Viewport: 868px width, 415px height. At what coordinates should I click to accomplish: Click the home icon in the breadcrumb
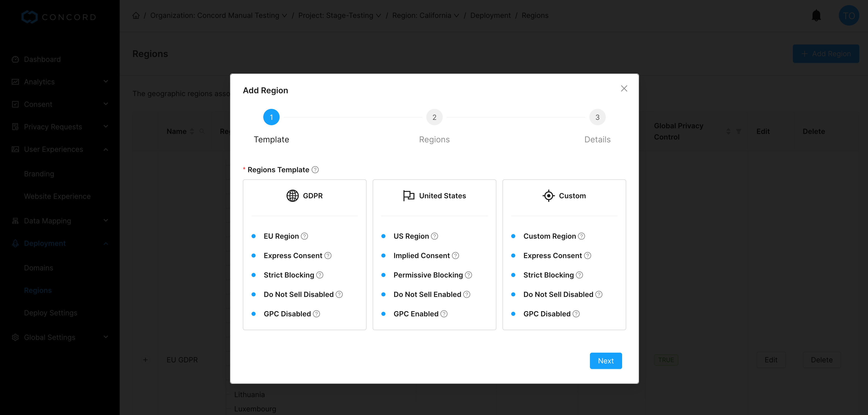pyautogui.click(x=136, y=15)
